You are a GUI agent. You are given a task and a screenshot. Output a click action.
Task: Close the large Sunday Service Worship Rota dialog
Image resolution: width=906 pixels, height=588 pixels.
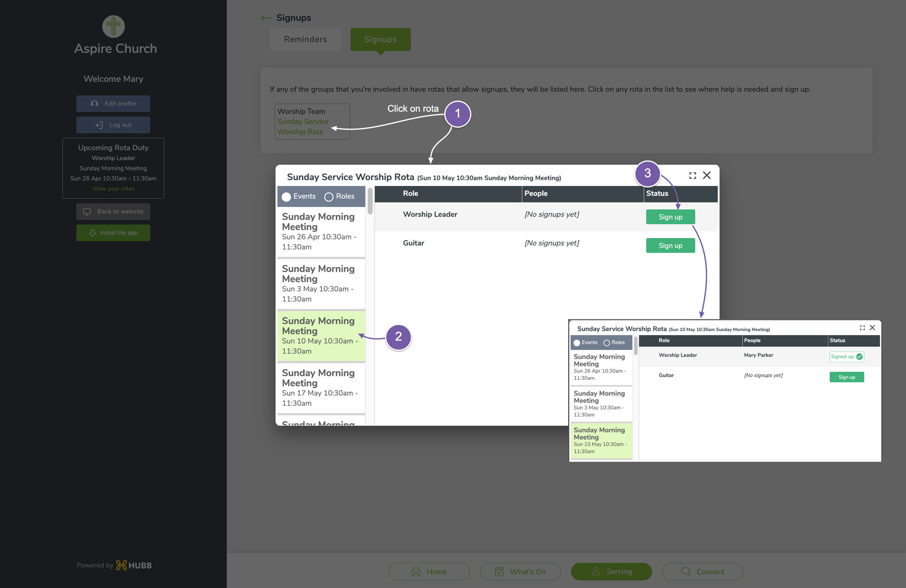click(707, 175)
